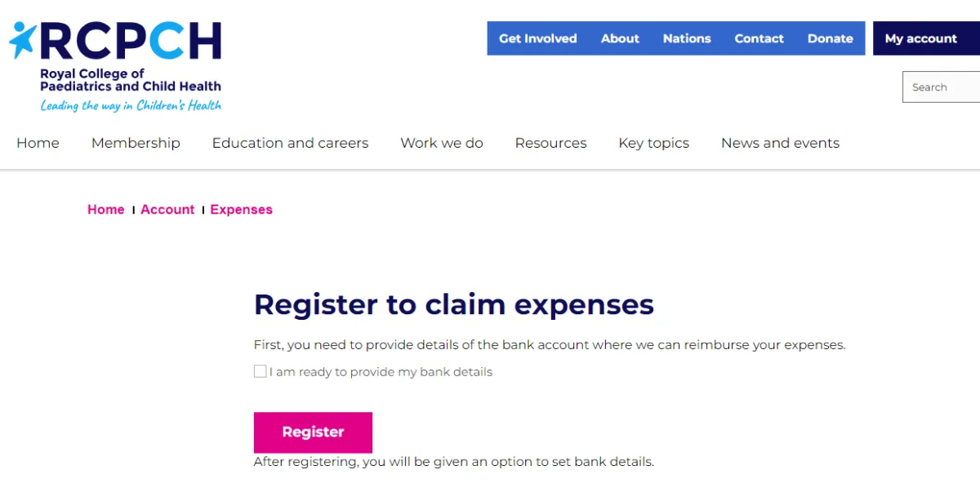Go to News and events
Viewport: 980px width, 492px height.
click(x=780, y=143)
